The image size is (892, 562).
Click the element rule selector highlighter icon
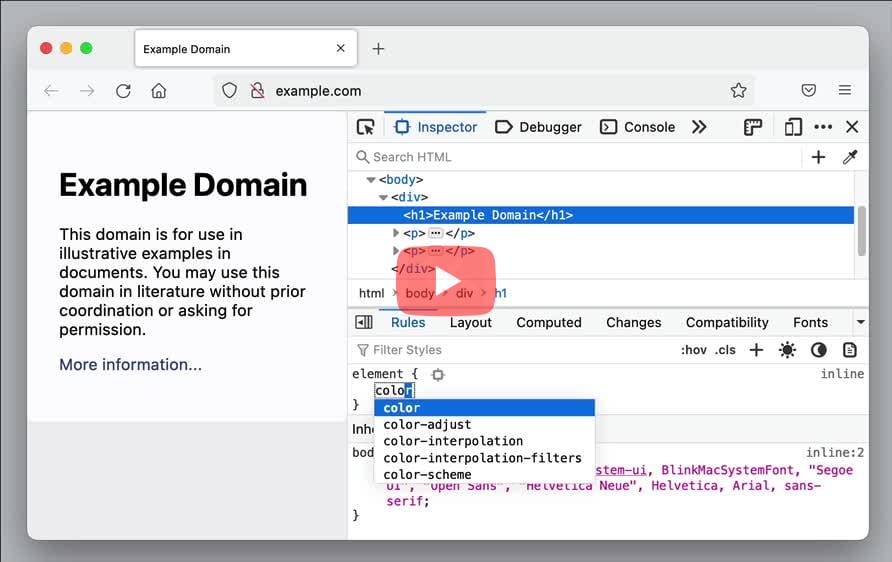click(x=437, y=374)
